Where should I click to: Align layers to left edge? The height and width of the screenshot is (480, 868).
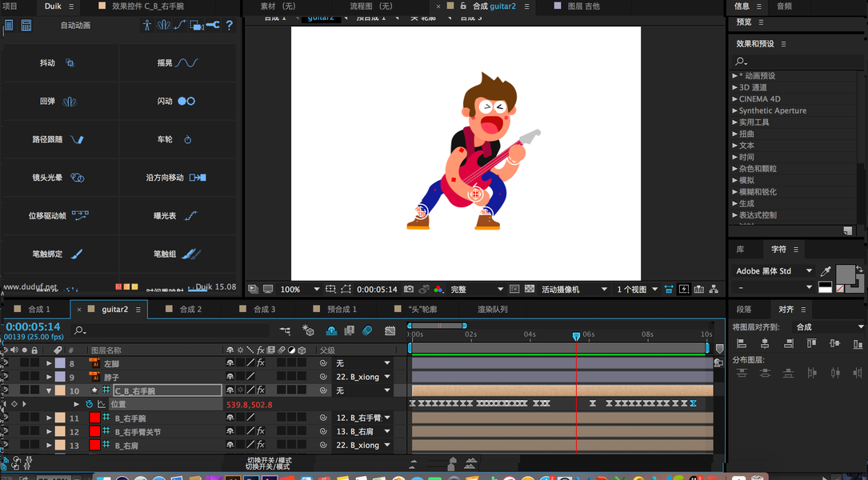tap(742, 344)
